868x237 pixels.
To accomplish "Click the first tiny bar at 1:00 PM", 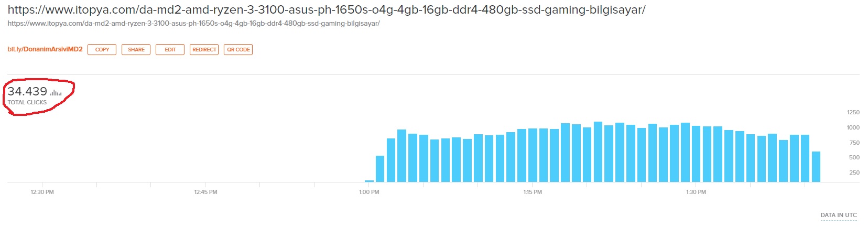I will pos(369,181).
